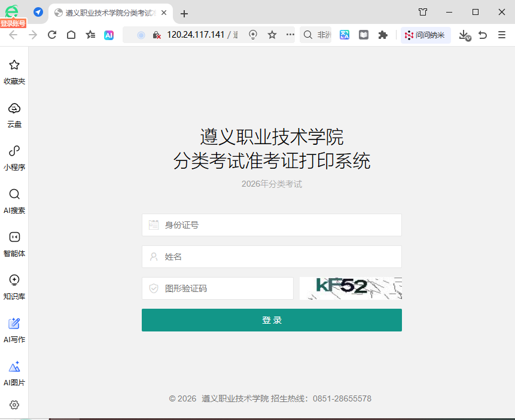Open the 云盘 cloud drive panel
Viewport: 515px width, 420px height.
pos(14,115)
